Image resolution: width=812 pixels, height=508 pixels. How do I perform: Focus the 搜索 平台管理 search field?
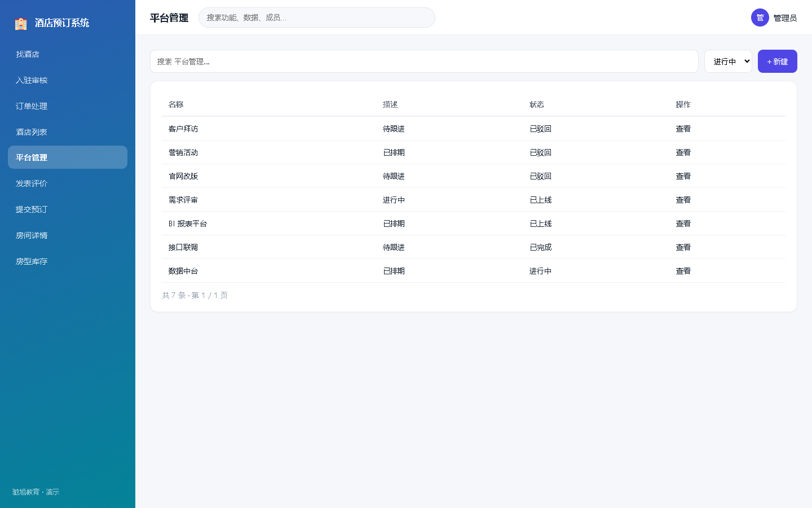[424, 62]
